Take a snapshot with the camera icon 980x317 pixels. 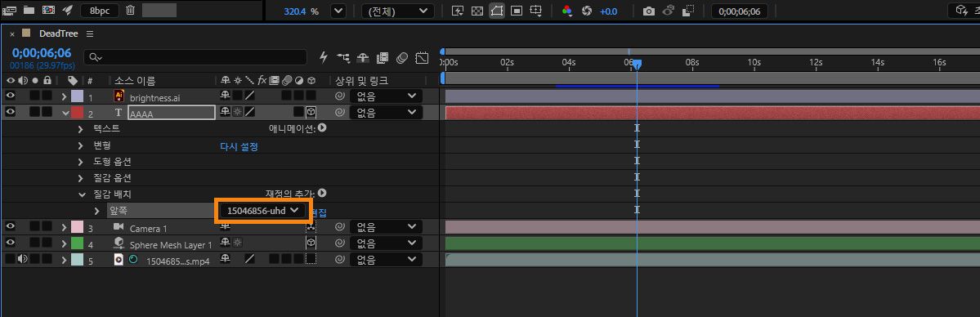pyautogui.click(x=649, y=11)
